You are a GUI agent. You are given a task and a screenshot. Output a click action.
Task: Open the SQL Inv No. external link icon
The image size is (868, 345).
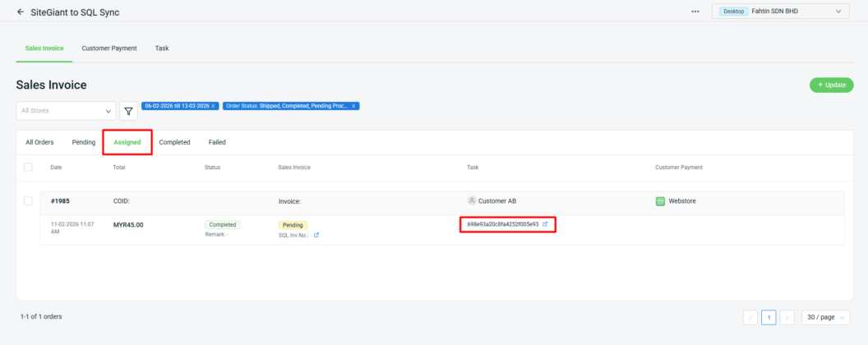tap(316, 235)
